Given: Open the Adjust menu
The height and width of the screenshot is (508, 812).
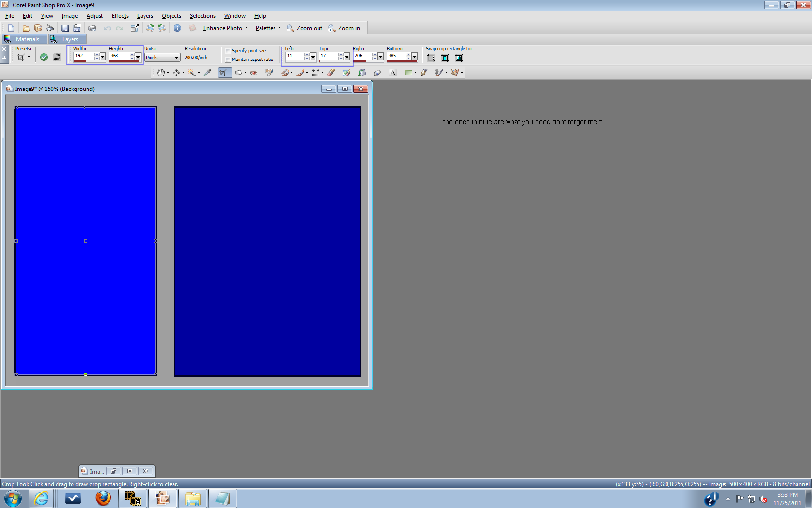Looking at the screenshot, I should point(95,16).
